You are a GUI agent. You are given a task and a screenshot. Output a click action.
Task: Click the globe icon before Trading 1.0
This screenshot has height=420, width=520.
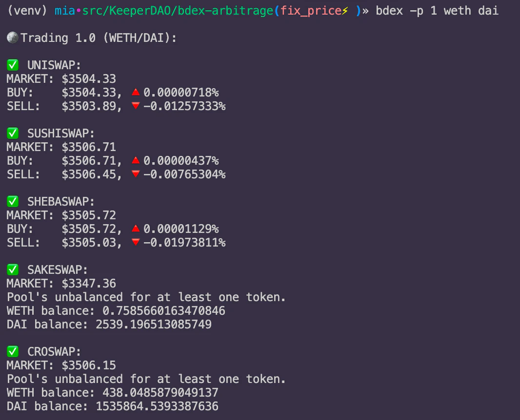[13, 38]
